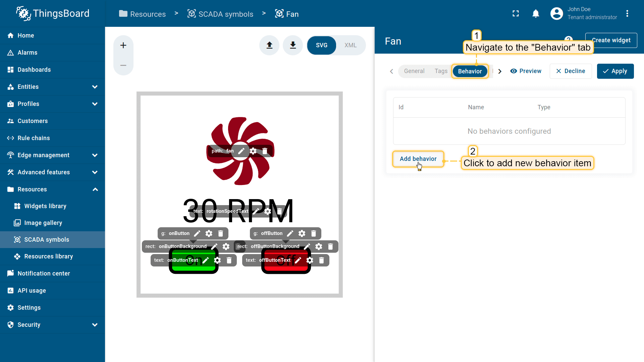Click the Apply button
644x362 pixels.
(615, 71)
